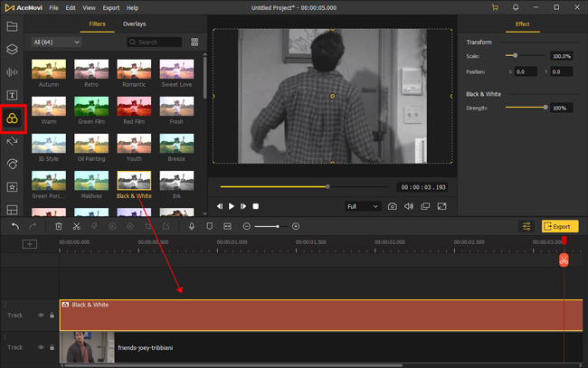Image resolution: width=588 pixels, height=368 pixels.
Task: Open the Text tool in sidebar
Action: [x=12, y=95]
